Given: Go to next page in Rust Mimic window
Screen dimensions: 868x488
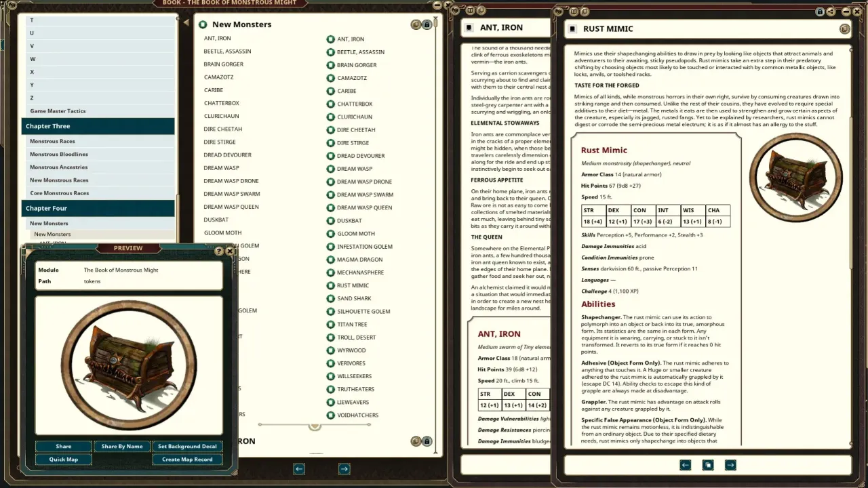Looking at the screenshot, I should tap(730, 465).
